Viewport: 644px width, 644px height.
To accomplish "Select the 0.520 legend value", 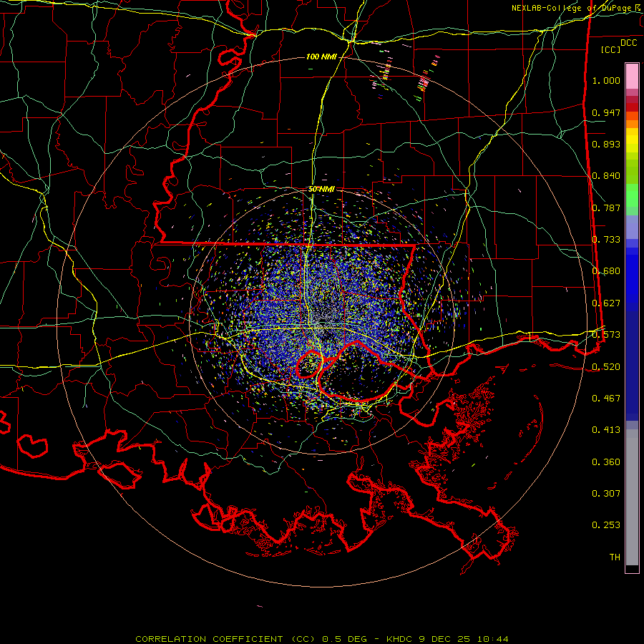I will click(x=606, y=367).
